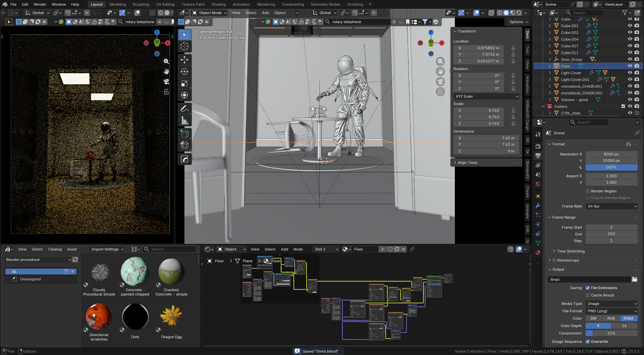Image resolution: width=644 pixels, height=355 pixels.
Task: Open the Frame Rate dropdown
Action: [x=611, y=206]
